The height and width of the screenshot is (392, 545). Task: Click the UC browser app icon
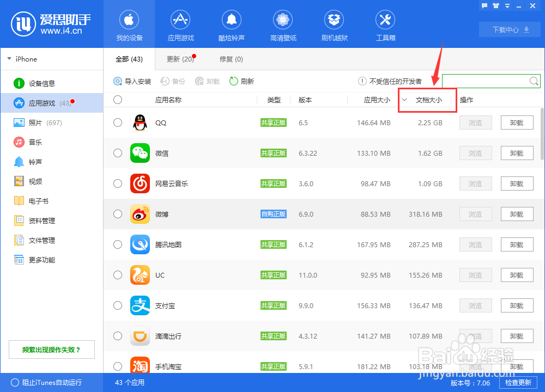click(140, 275)
